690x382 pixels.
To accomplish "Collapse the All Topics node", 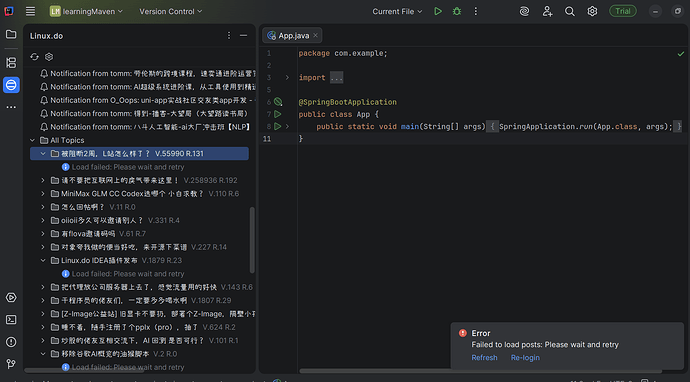I will [32, 140].
